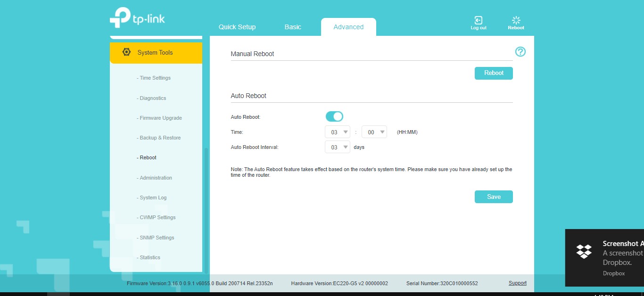Click the Dropbox notification icon
The width and height of the screenshot is (644, 296).
click(x=584, y=252)
